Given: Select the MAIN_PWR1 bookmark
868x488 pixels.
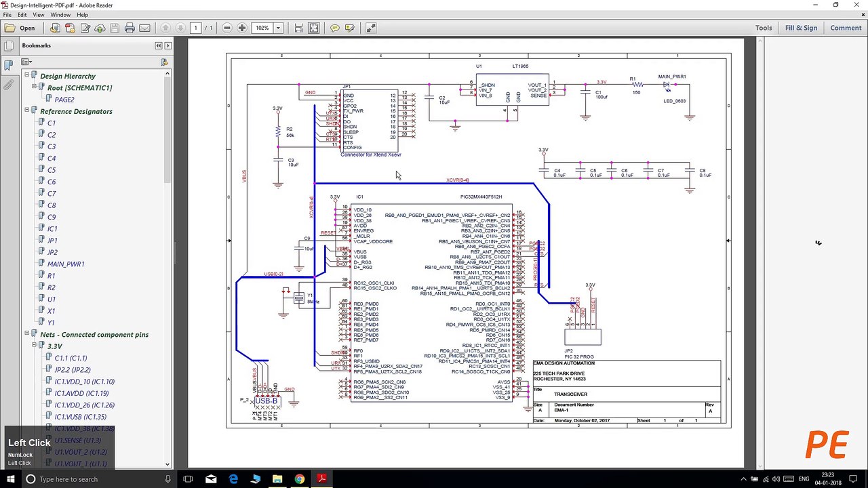Looking at the screenshot, I should coord(65,264).
